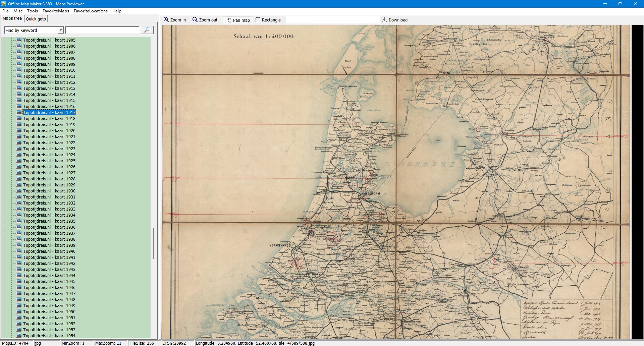Click the map icon beside kaart 1925

pos(19,161)
